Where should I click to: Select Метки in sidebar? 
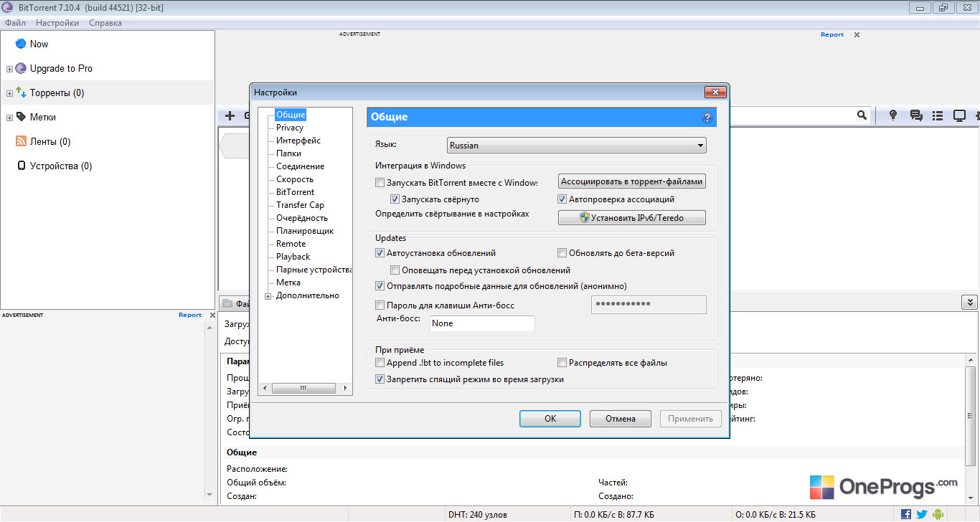42,118
